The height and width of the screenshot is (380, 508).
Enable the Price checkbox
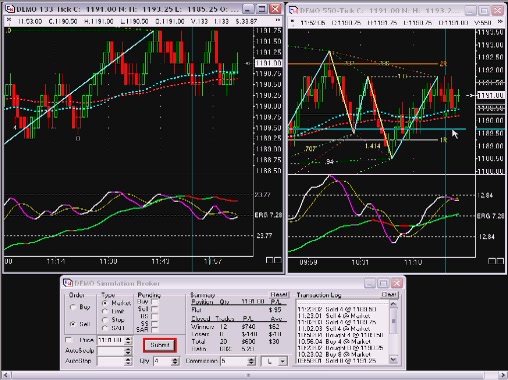click(x=69, y=340)
